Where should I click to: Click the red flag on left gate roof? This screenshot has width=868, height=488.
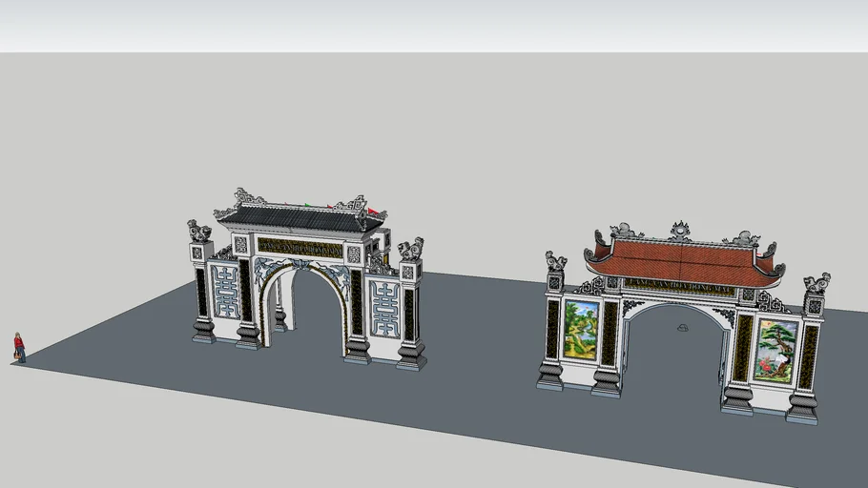(x=374, y=210)
